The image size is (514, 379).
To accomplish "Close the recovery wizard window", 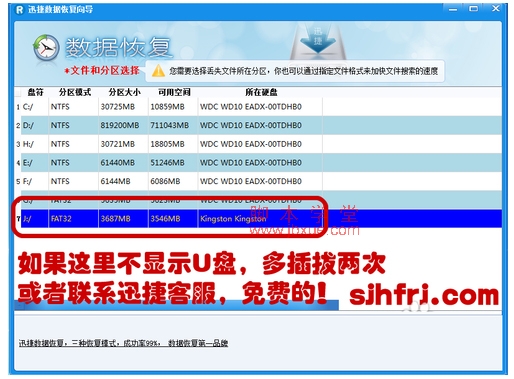I will click(x=496, y=8).
